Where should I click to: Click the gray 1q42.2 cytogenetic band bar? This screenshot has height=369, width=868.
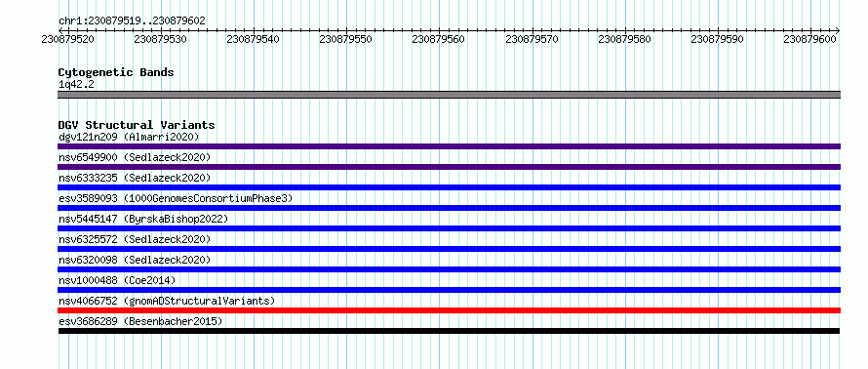pyautogui.click(x=449, y=95)
